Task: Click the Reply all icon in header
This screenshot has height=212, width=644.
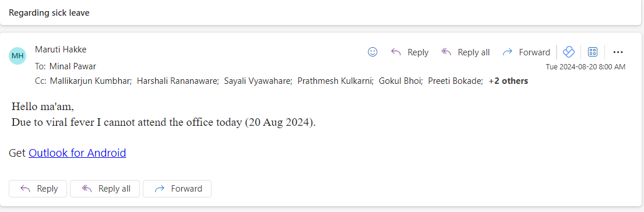Action: pos(446,52)
